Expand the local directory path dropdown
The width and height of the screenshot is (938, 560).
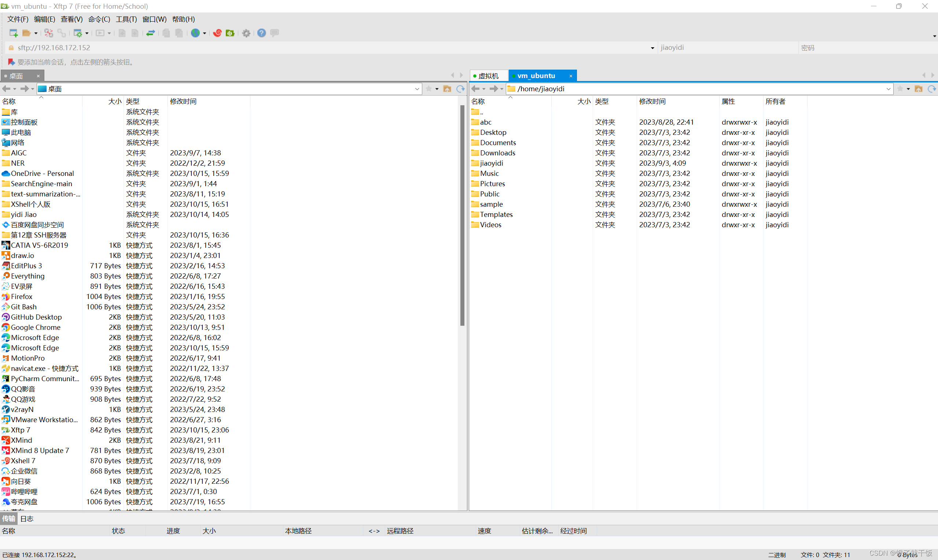[x=415, y=89]
